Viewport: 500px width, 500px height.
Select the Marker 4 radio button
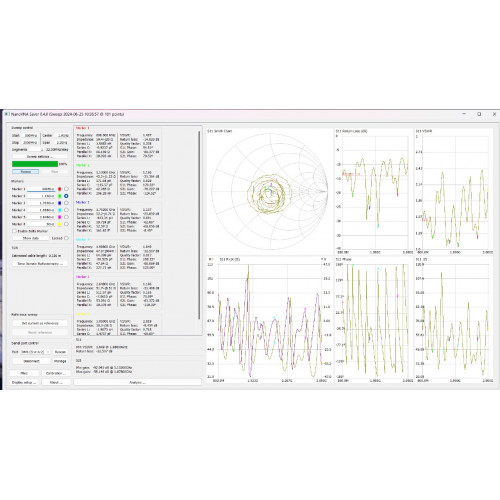pyautogui.click(x=66, y=210)
